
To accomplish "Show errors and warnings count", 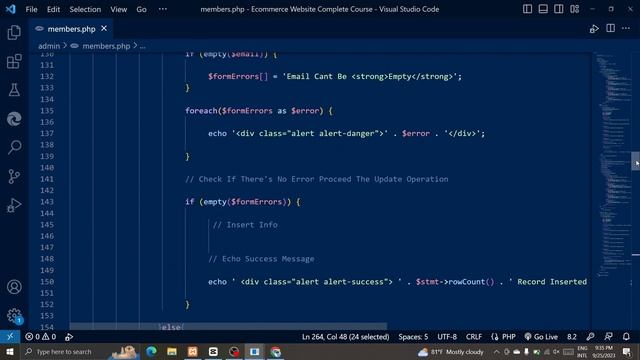I will point(40,337).
